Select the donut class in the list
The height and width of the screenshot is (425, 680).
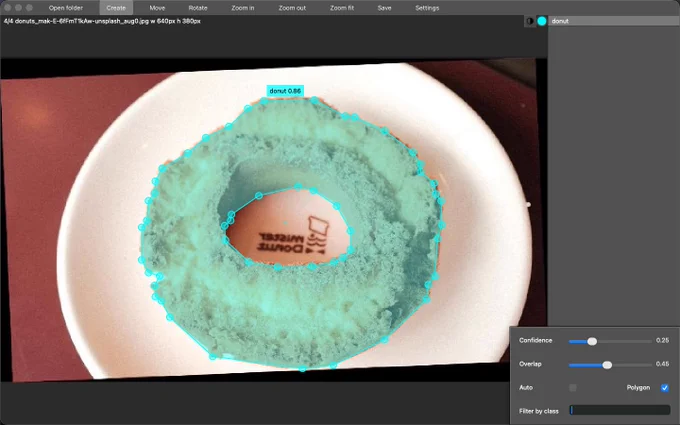[x=614, y=21]
